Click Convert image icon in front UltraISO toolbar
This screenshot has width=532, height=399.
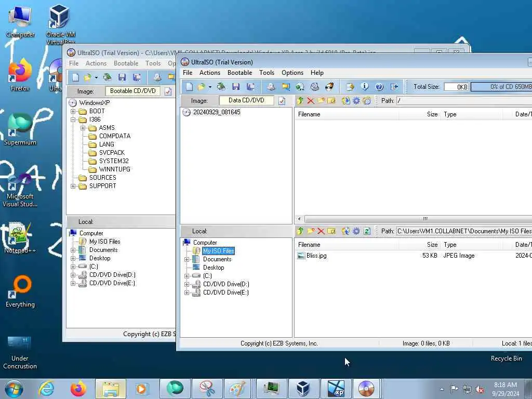click(300, 87)
